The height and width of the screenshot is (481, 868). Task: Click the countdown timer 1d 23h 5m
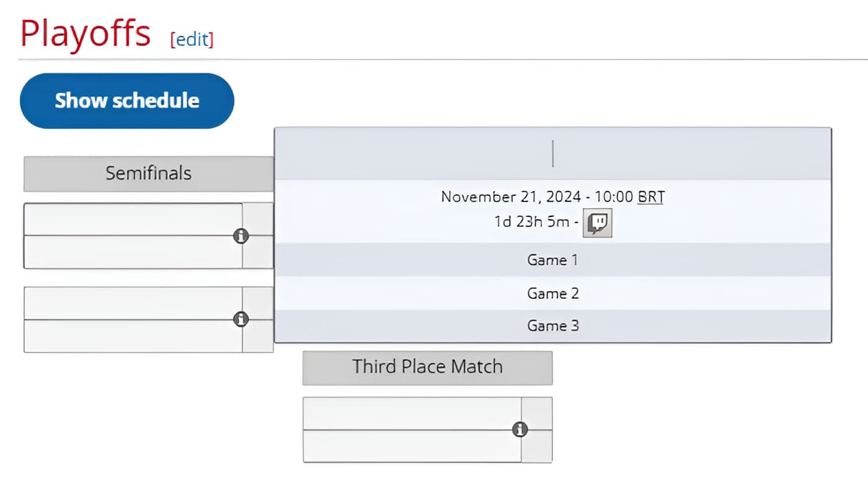point(530,222)
